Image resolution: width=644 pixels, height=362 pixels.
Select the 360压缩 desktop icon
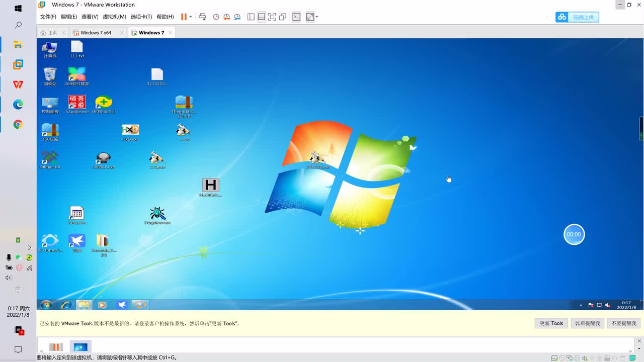coord(50,132)
